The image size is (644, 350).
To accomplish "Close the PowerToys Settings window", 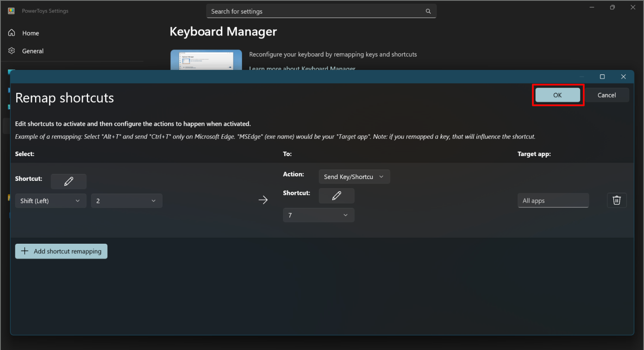I will pos(633,8).
